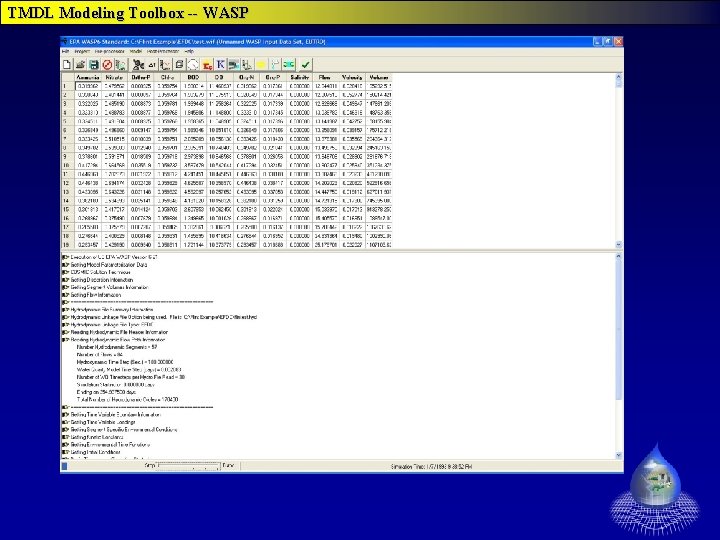Select row header 1 in the grid
The image size is (720, 540).
click(68, 86)
